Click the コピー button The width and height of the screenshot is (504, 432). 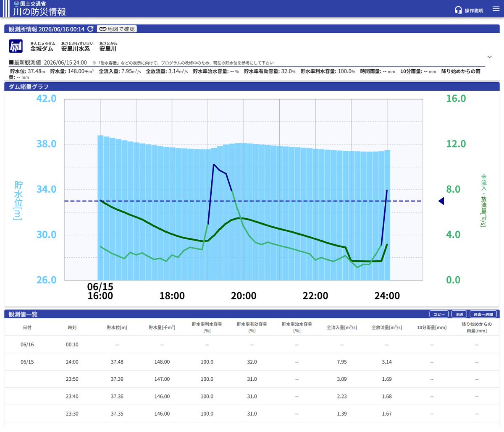click(439, 314)
